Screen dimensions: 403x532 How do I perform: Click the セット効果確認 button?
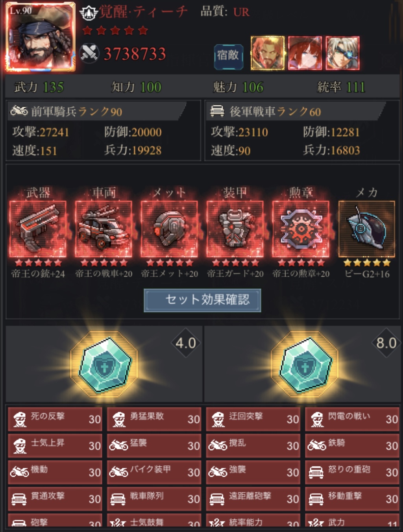[x=202, y=300]
